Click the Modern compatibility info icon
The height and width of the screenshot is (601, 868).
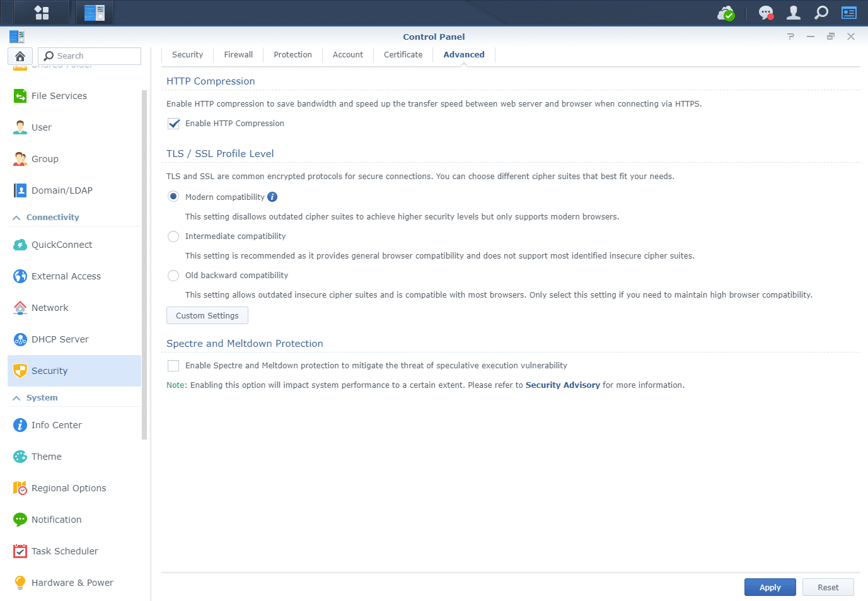point(272,197)
